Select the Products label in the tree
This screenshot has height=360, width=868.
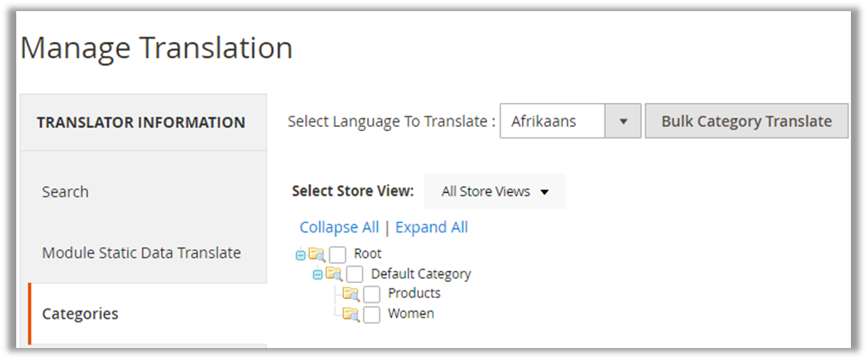click(x=414, y=293)
